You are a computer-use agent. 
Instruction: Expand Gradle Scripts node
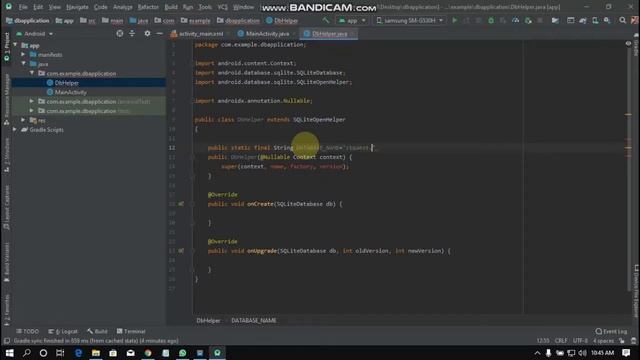(15, 129)
